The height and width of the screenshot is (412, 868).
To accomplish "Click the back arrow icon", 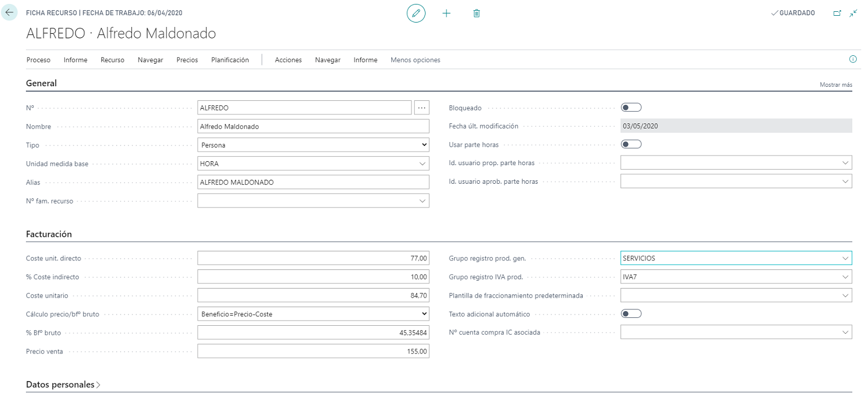I will 10,12.
